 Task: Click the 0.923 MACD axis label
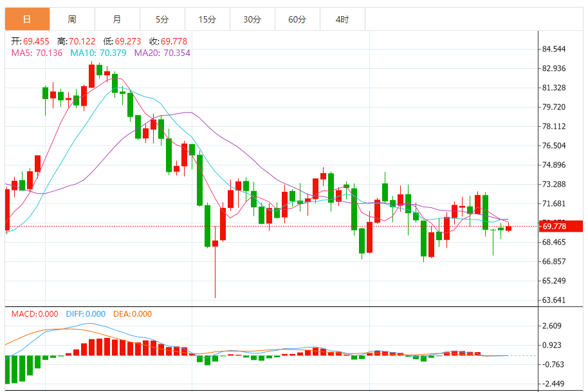pos(552,345)
